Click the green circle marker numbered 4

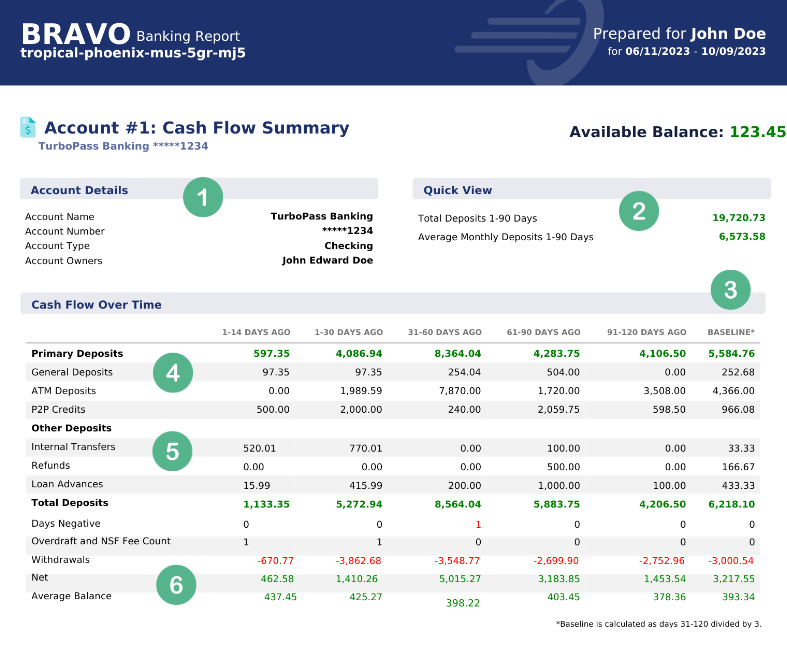point(173,373)
